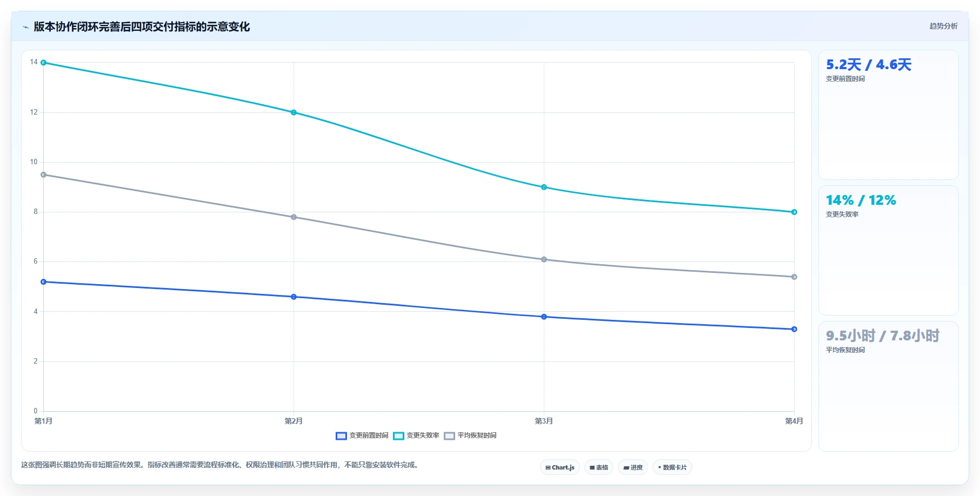Click the 平均恢复时间 caption in the stat card

pos(845,350)
